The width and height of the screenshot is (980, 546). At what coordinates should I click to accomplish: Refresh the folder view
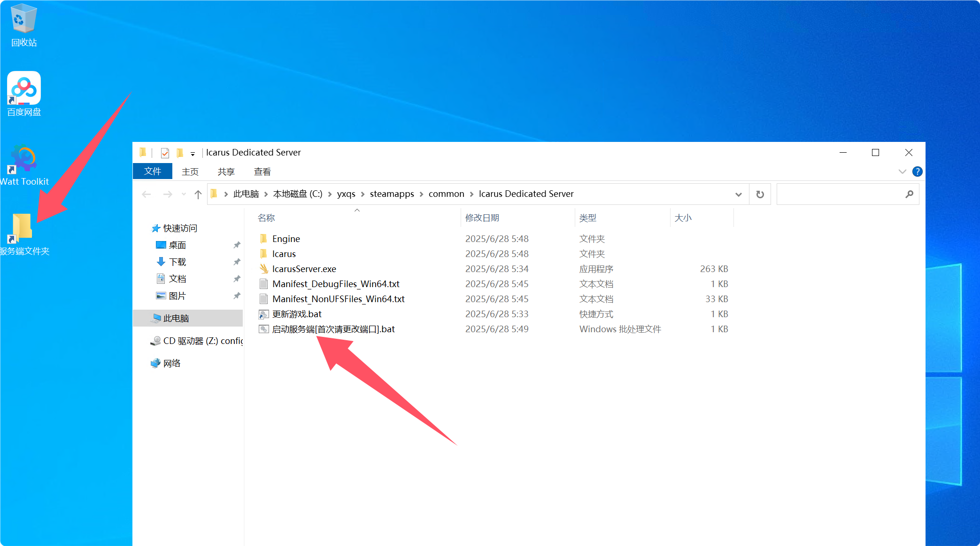click(760, 194)
